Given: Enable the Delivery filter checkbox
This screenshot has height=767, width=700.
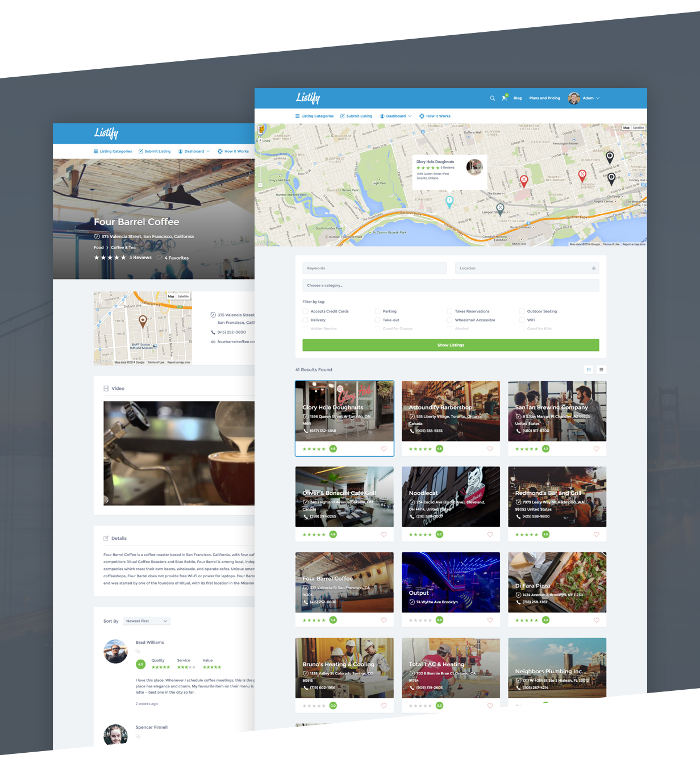Looking at the screenshot, I should pos(306,320).
